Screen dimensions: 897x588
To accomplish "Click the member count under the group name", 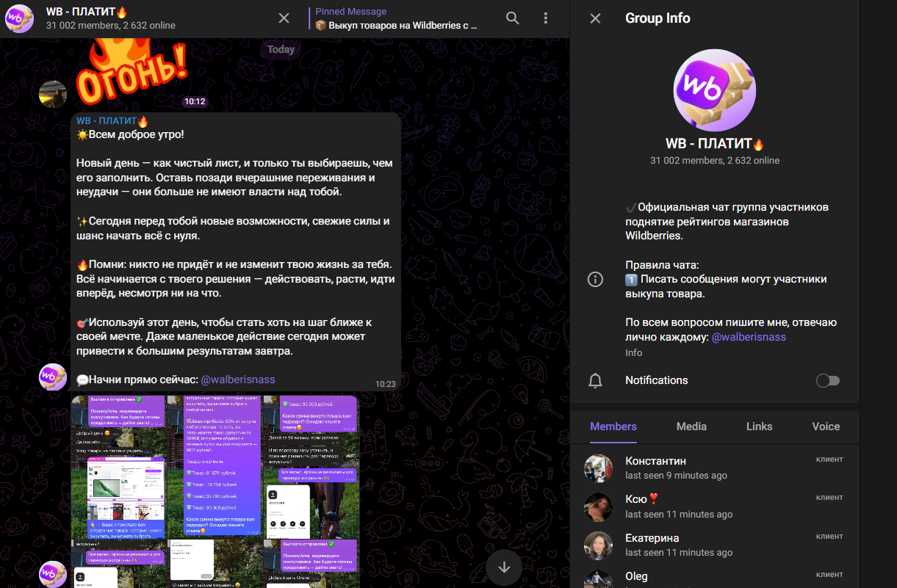I will point(715,160).
